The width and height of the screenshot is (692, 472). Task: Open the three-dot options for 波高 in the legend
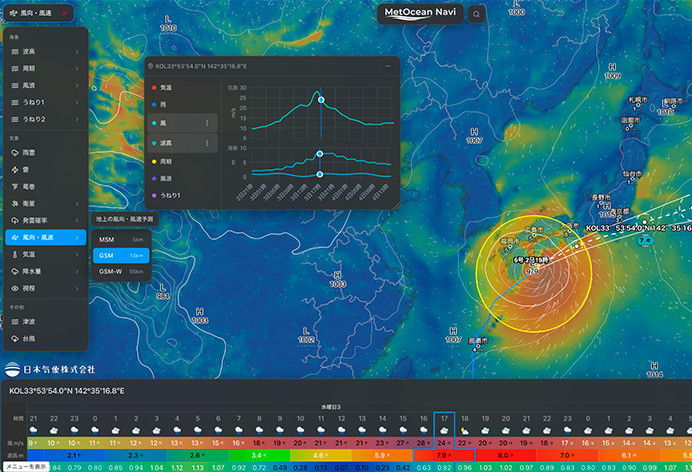[x=207, y=143]
